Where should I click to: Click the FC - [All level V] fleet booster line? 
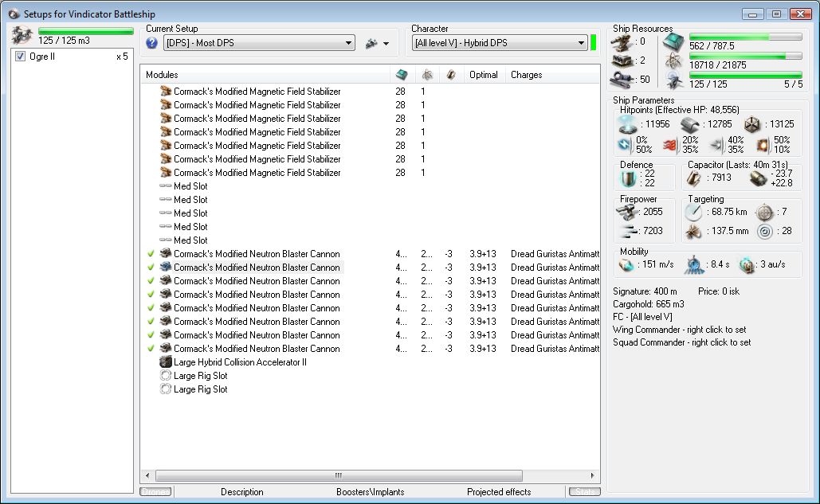(643, 317)
